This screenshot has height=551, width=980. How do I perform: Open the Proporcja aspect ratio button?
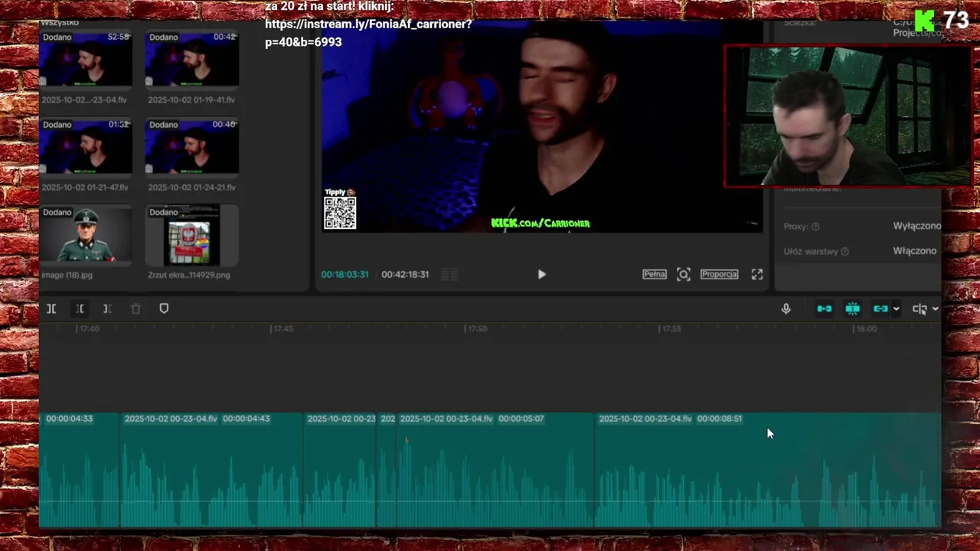(719, 274)
